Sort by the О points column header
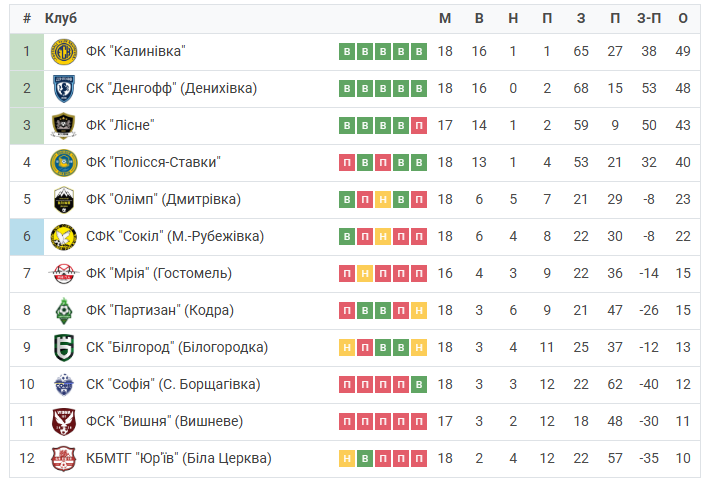The width and height of the screenshot is (709, 483). click(683, 18)
